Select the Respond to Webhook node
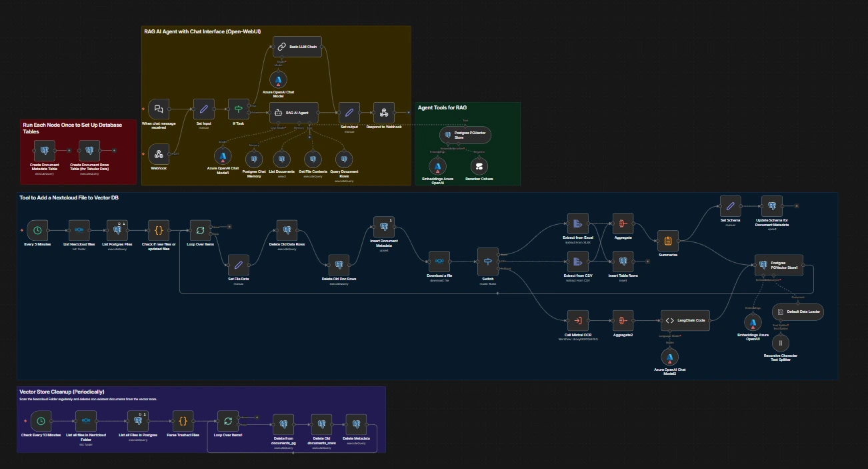The height and width of the screenshot is (469, 868). pyautogui.click(x=384, y=113)
